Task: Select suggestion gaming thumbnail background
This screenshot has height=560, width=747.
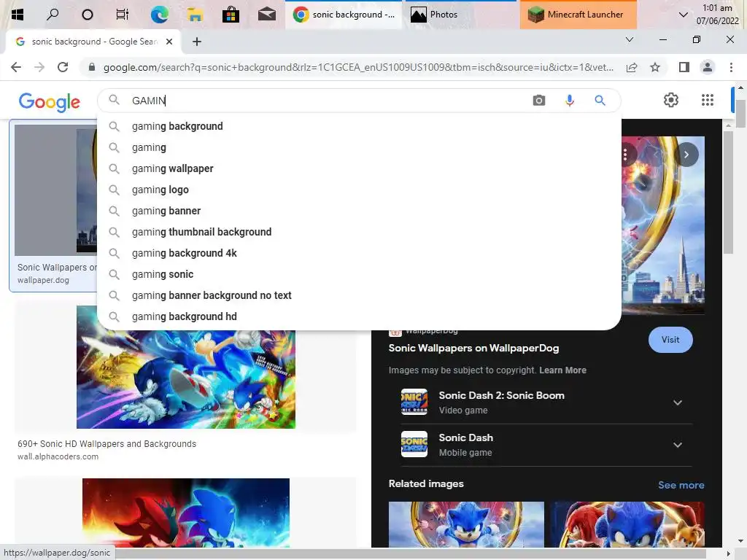Action: 359,232
